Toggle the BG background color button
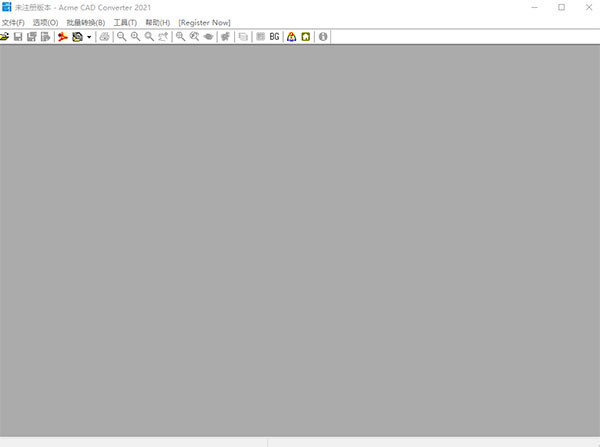 coord(274,37)
